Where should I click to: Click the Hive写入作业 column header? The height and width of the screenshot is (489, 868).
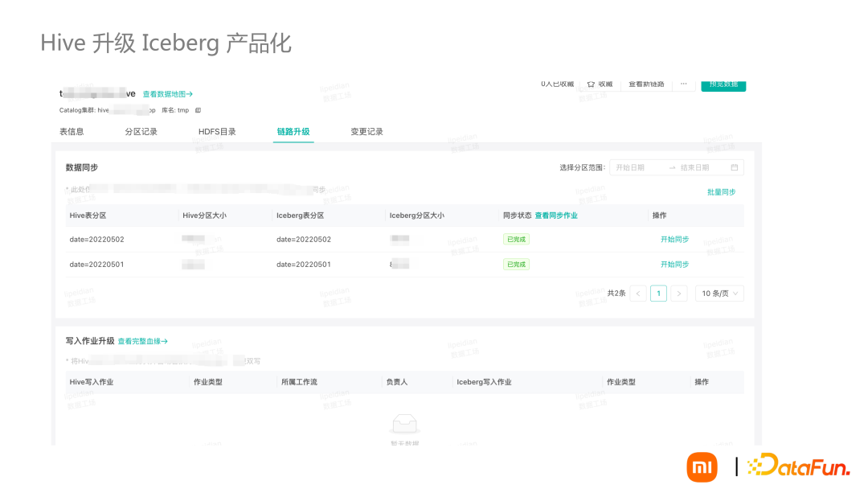tap(92, 382)
